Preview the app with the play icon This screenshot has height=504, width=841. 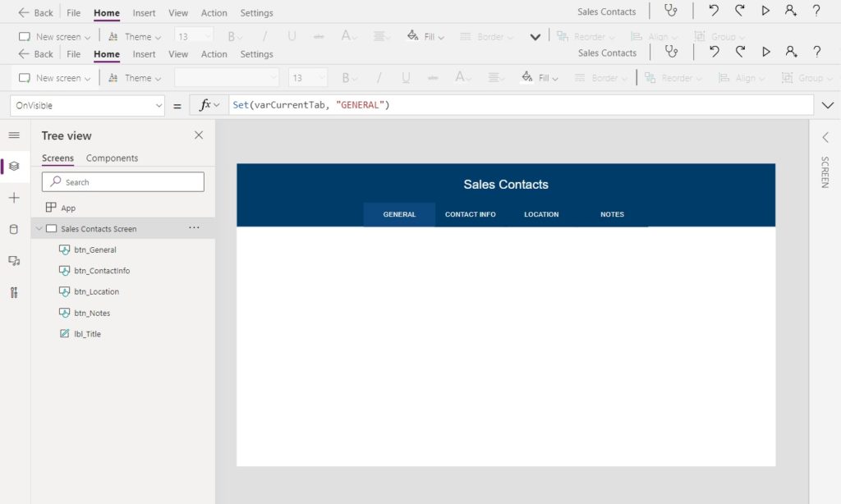(x=765, y=52)
